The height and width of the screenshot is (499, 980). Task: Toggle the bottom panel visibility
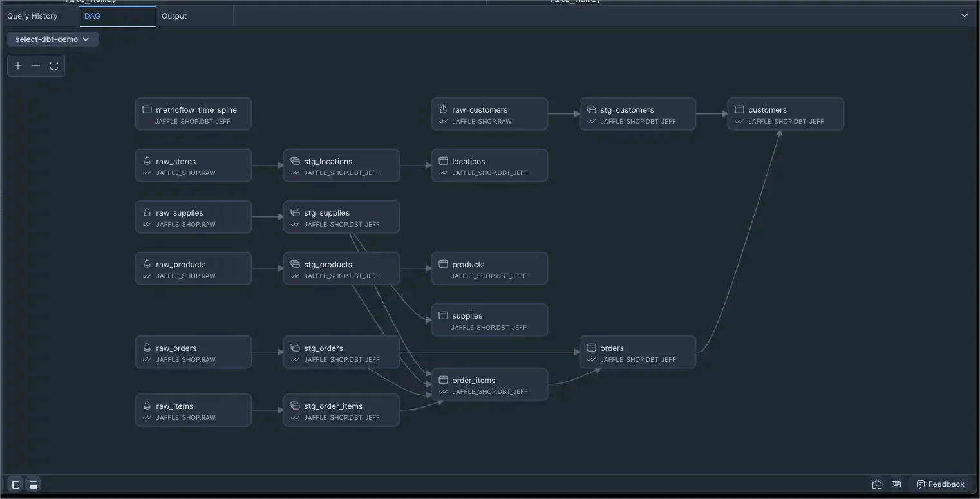[x=33, y=484]
